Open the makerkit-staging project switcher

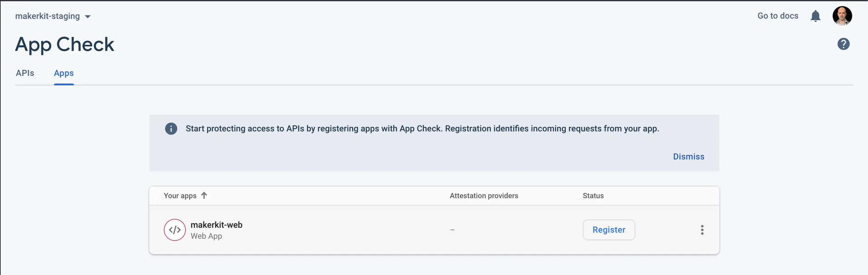pyautogui.click(x=48, y=16)
